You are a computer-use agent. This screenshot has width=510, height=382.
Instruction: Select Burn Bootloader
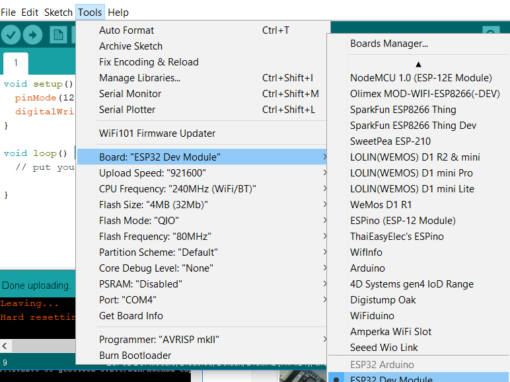pos(202,356)
